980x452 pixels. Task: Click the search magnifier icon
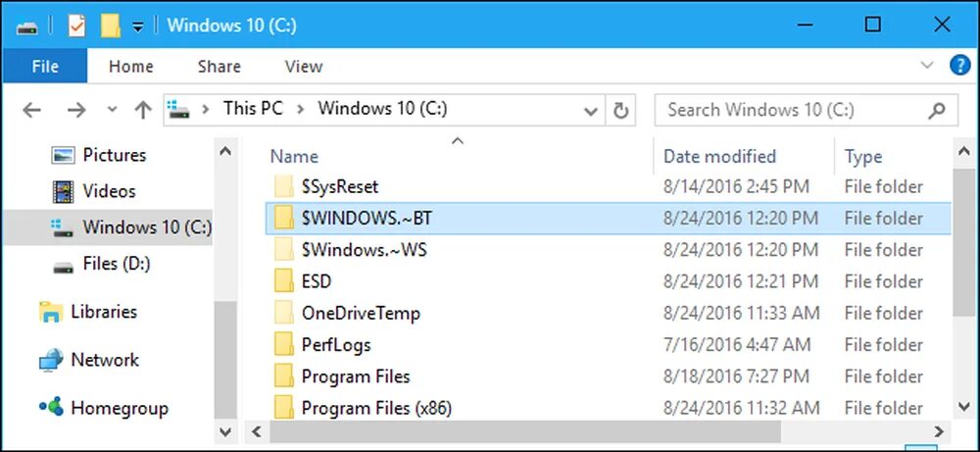(938, 110)
